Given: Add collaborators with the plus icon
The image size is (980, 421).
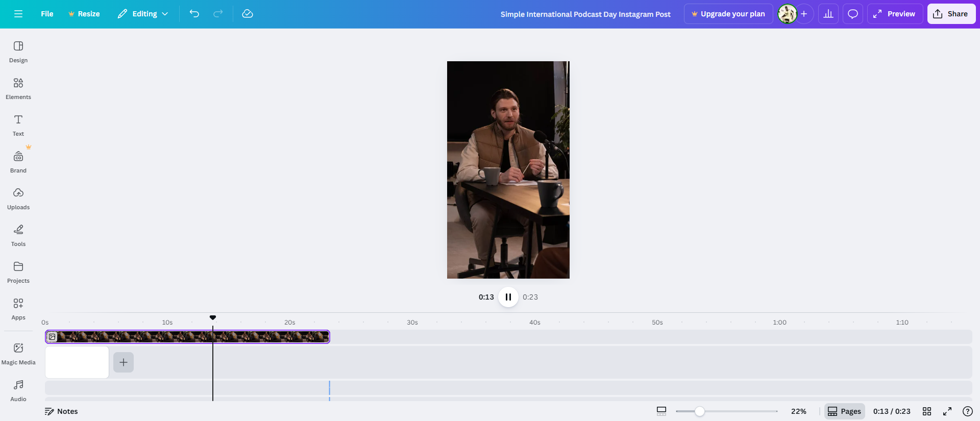Looking at the screenshot, I should [x=804, y=14].
